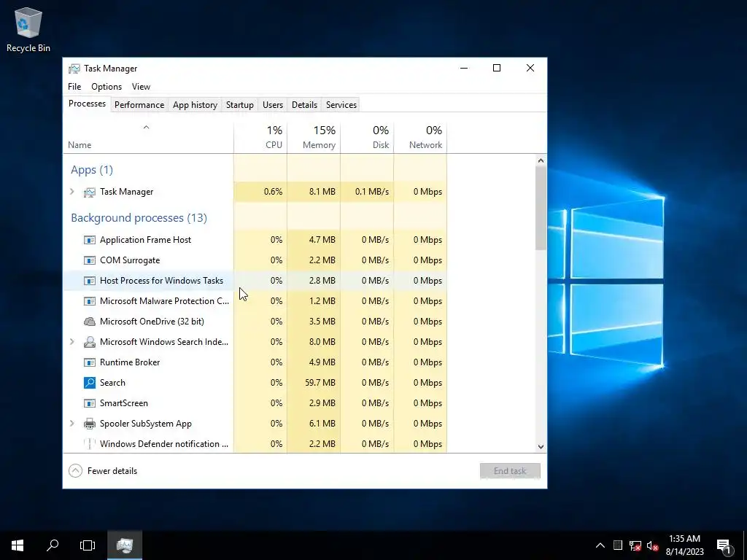Viewport: 747px width, 560px height.
Task: Click the Host Process for Windows Tasks icon
Action: coord(90,281)
